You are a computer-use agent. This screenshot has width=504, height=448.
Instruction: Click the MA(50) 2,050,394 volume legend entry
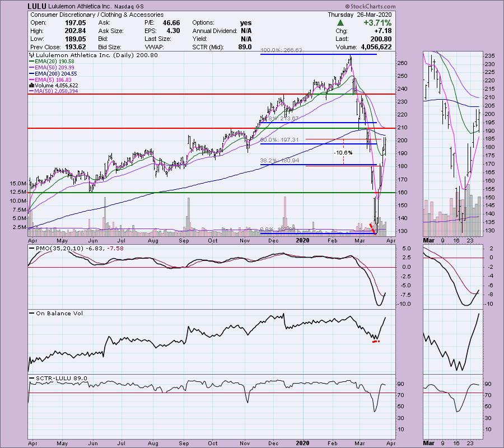click(x=54, y=91)
